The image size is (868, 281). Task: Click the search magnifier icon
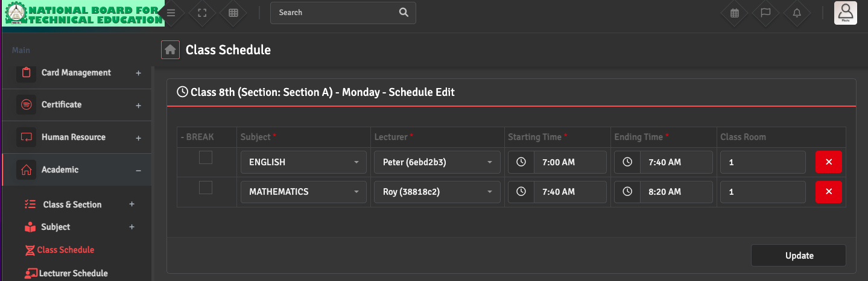click(x=404, y=13)
